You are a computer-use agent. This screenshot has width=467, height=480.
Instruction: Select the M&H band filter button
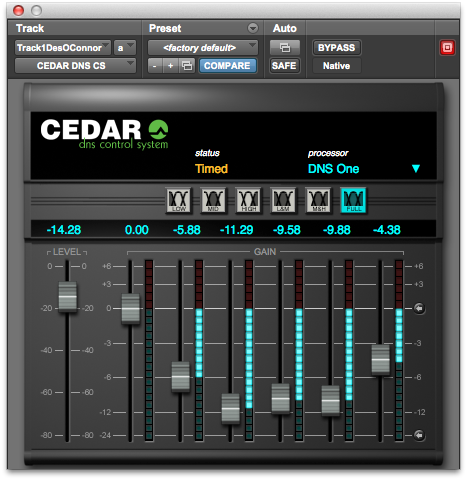tap(318, 200)
